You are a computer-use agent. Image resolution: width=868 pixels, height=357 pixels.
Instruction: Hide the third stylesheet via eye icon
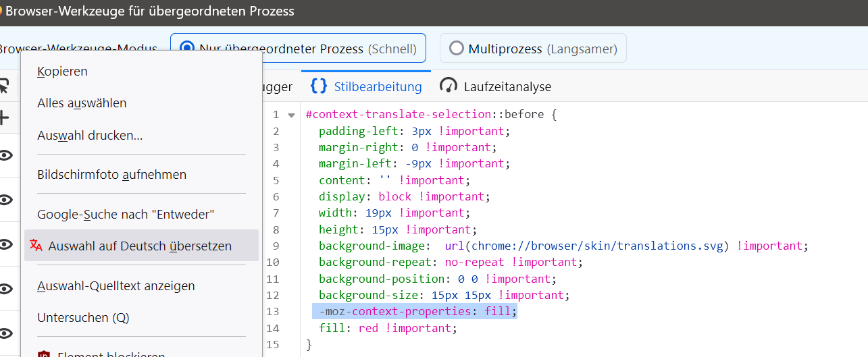(7, 244)
